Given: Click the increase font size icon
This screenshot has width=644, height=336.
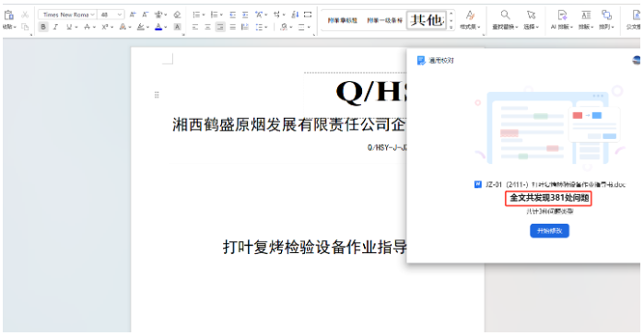Looking at the screenshot, I should [x=133, y=15].
